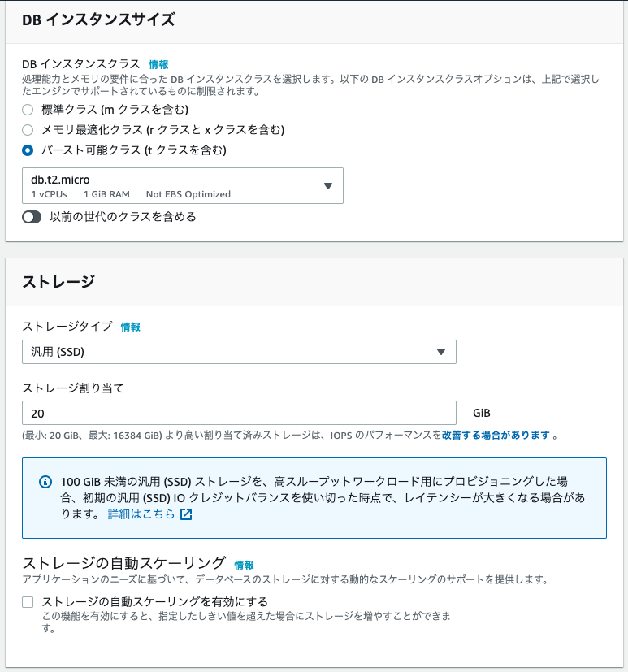Image resolution: width=628 pixels, height=672 pixels.
Task: Toggle 以前の世代のクラスを含める switch
Action: (32, 217)
